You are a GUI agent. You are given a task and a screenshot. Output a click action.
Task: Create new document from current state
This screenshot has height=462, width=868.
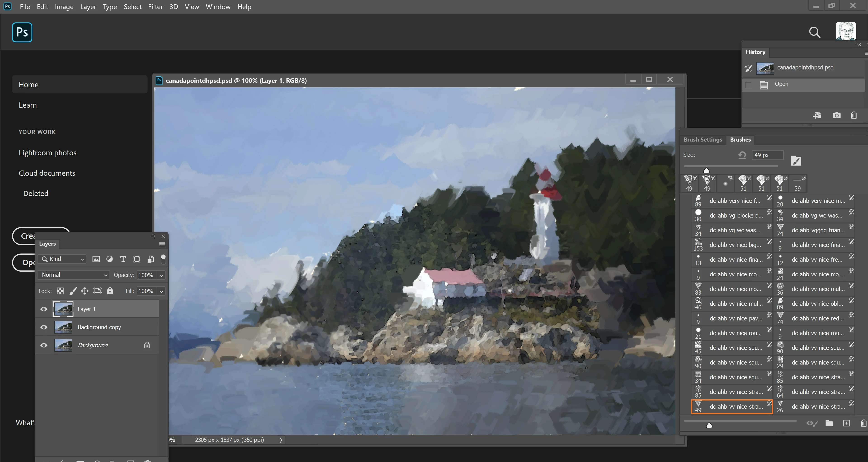point(817,115)
